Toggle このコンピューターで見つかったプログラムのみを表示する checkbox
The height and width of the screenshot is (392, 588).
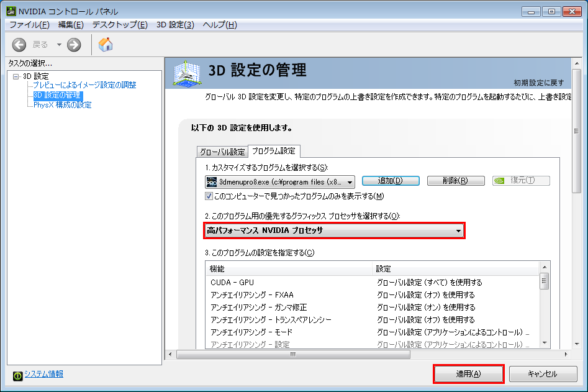(x=209, y=196)
